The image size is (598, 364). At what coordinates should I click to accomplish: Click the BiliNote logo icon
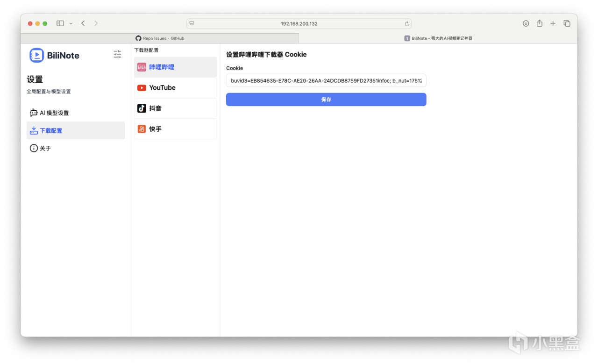(36, 55)
